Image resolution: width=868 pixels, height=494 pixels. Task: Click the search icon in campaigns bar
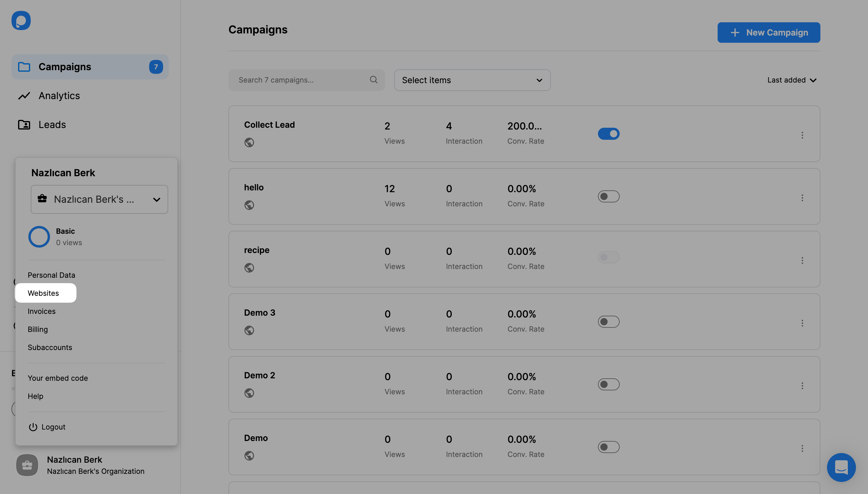[x=374, y=80]
